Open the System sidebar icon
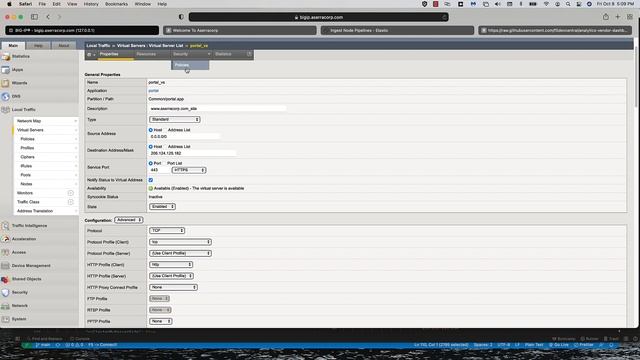 pos(6,319)
